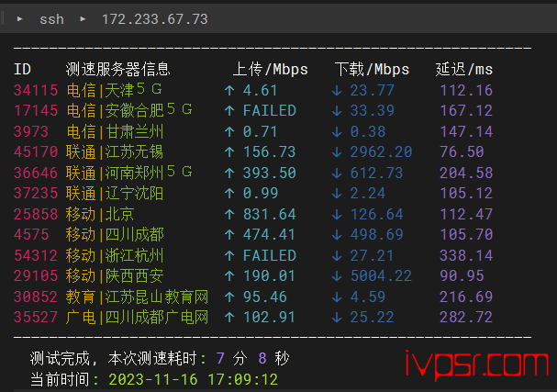Click the 172.233.67.73 host address
Image resolution: width=557 pixels, height=392 pixels.
[154, 19]
